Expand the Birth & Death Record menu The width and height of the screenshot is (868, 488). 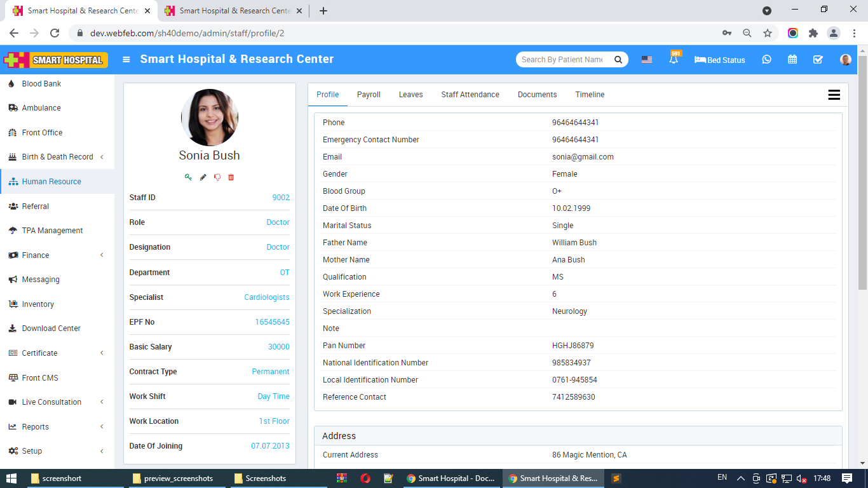pyautogui.click(x=57, y=157)
